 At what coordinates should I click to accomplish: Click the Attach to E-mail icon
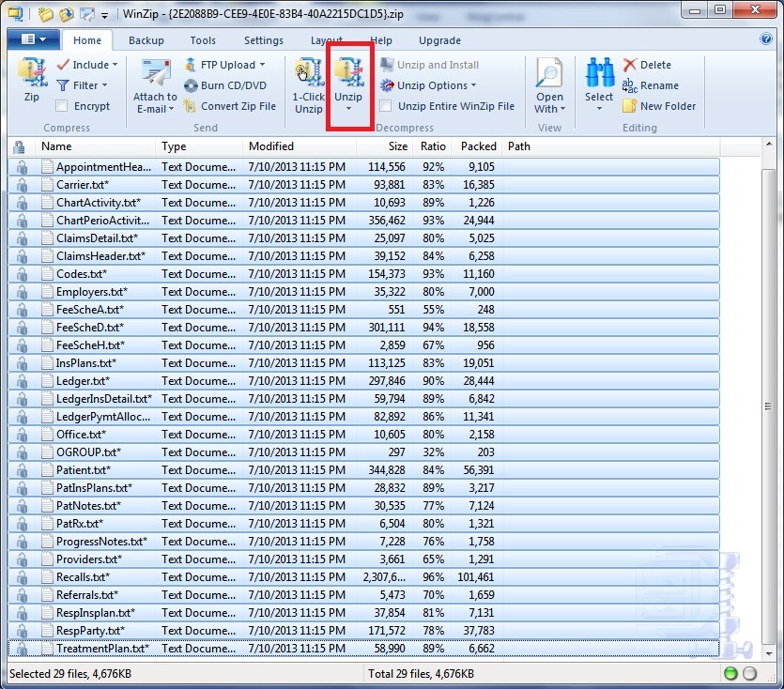[x=156, y=74]
